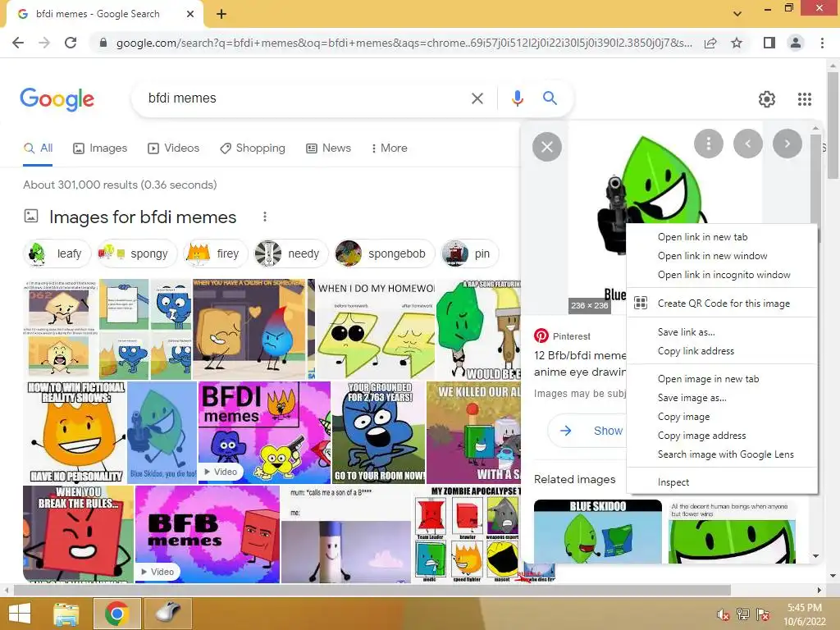Image resolution: width=840 pixels, height=630 pixels.
Task: Open more options beside Images for bfdi memes
Action: tap(265, 217)
